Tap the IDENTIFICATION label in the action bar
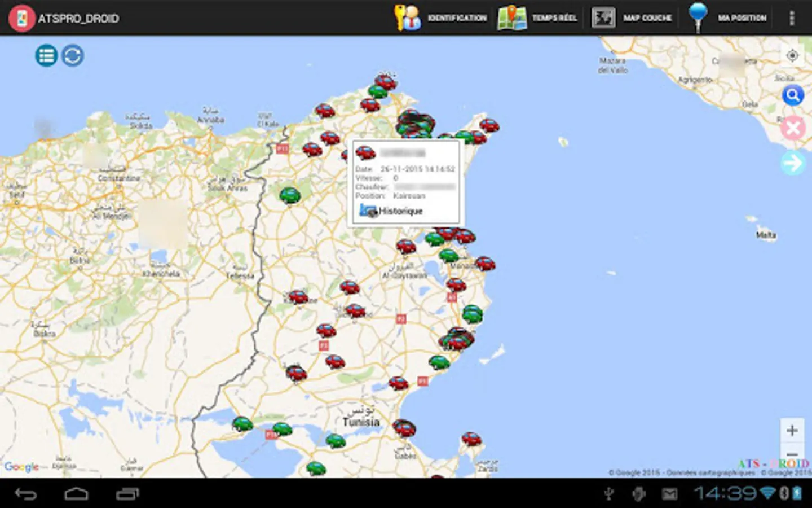 (457, 18)
